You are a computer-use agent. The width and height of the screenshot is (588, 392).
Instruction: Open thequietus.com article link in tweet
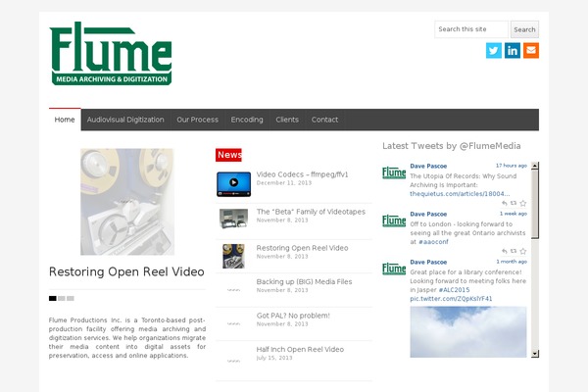[x=460, y=194]
